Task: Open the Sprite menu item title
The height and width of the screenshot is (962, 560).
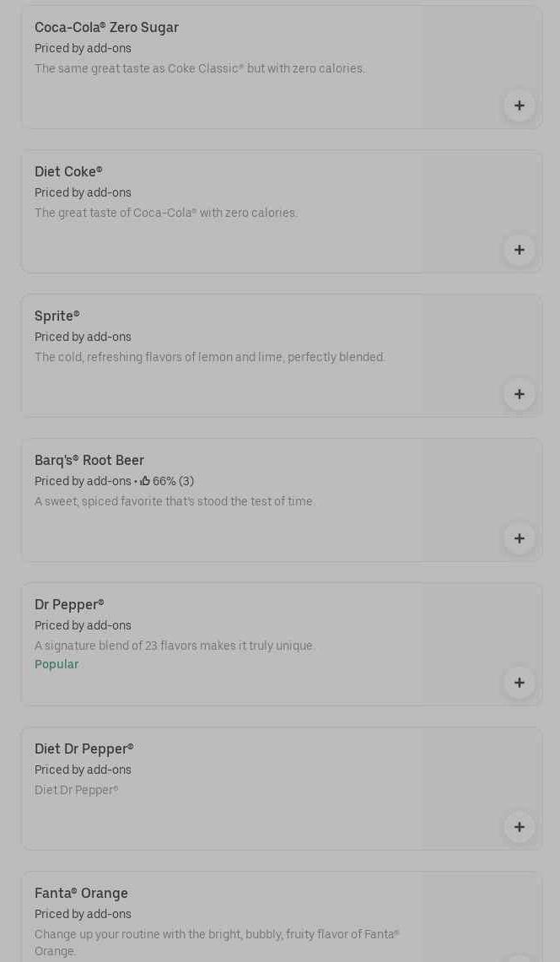Action: tap(57, 316)
